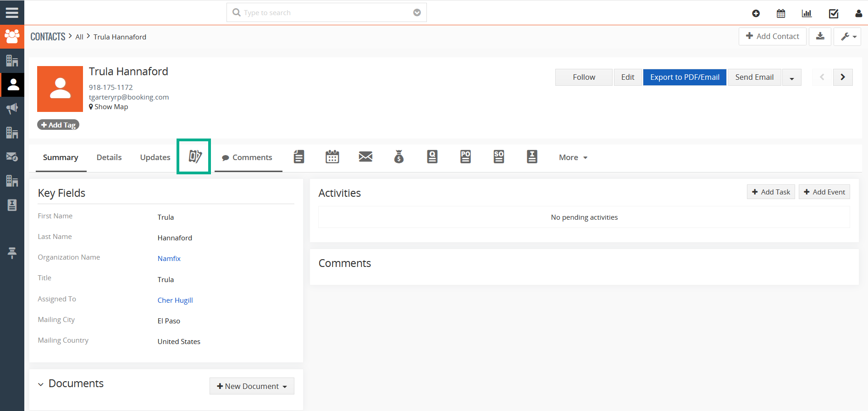This screenshot has height=411, width=868.
Task: Click the Add Event button
Action: click(824, 192)
